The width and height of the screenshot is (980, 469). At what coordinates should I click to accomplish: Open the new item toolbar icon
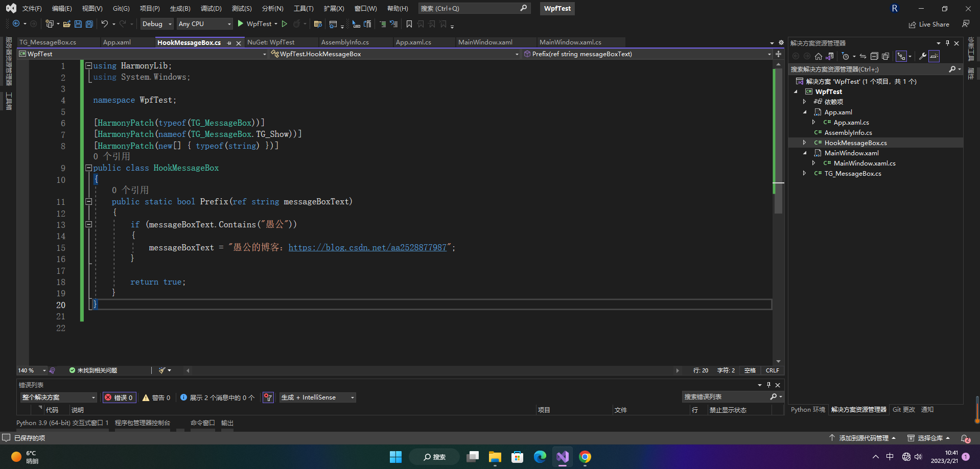click(50, 24)
